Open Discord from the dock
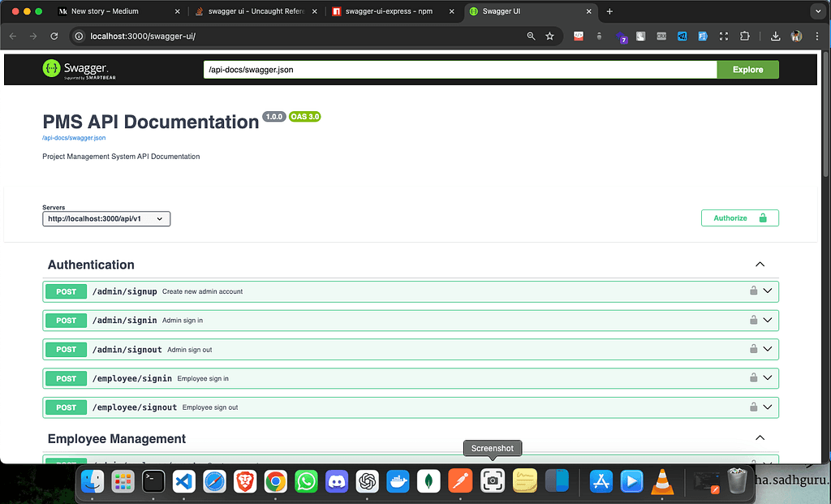 pos(336,480)
